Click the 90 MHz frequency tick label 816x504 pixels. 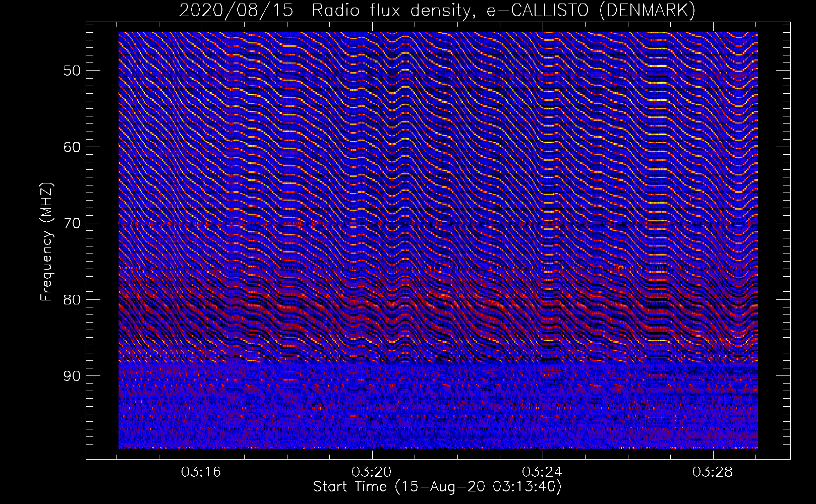72,376
